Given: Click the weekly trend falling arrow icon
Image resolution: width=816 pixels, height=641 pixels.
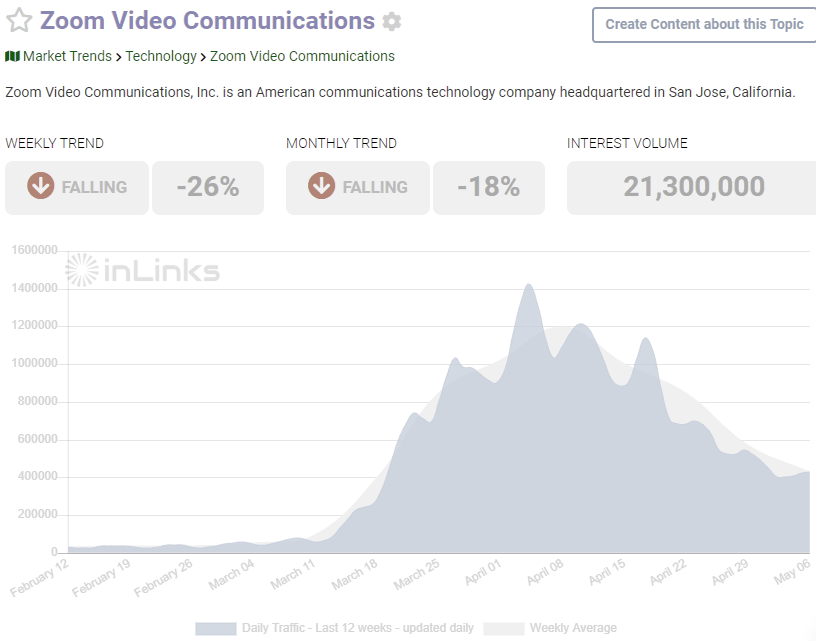Looking at the screenshot, I should point(41,186).
